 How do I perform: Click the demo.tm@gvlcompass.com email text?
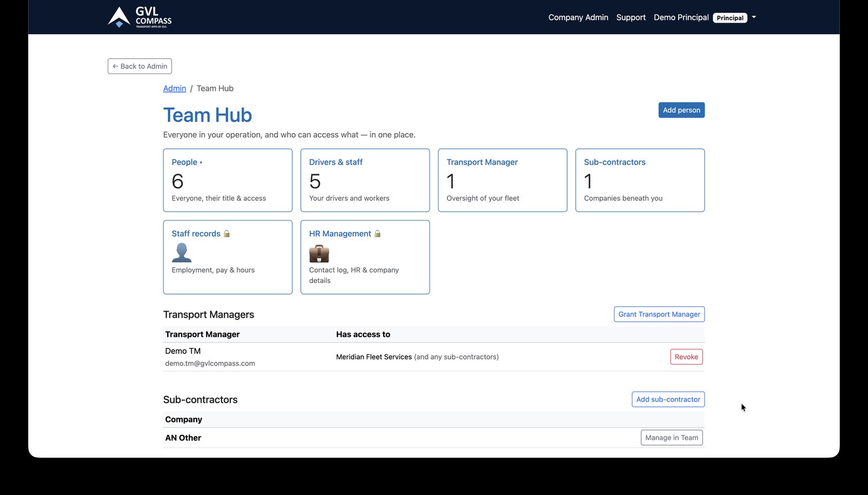click(210, 364)
